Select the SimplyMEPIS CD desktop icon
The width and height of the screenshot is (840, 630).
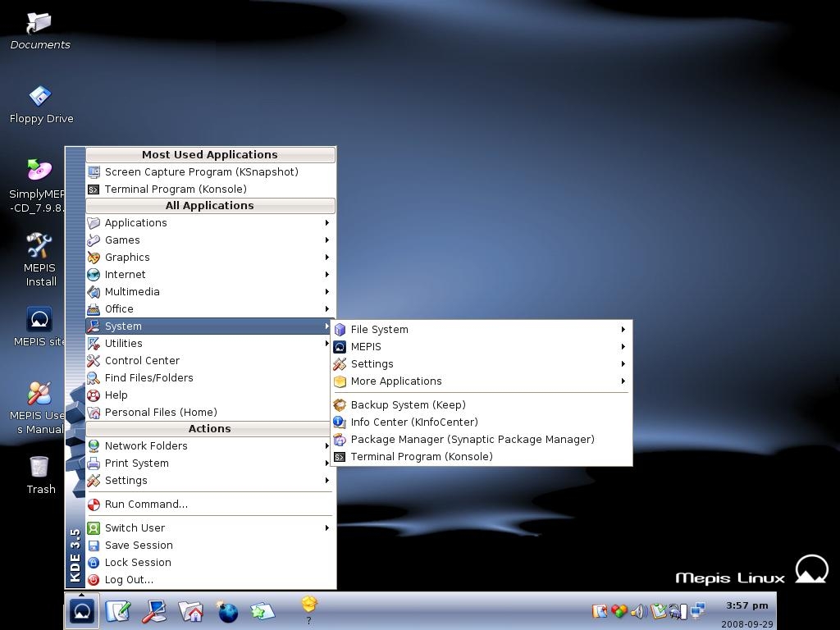click(x=38, y=185)
